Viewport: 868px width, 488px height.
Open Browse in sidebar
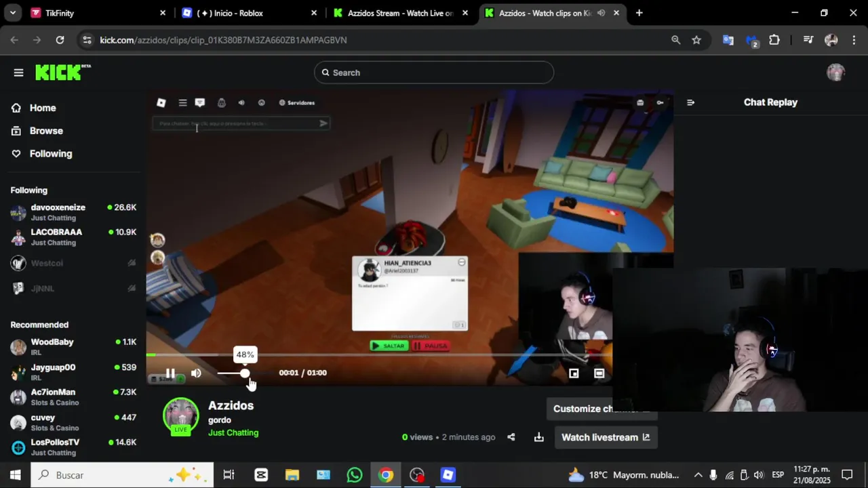pos(46,131)
